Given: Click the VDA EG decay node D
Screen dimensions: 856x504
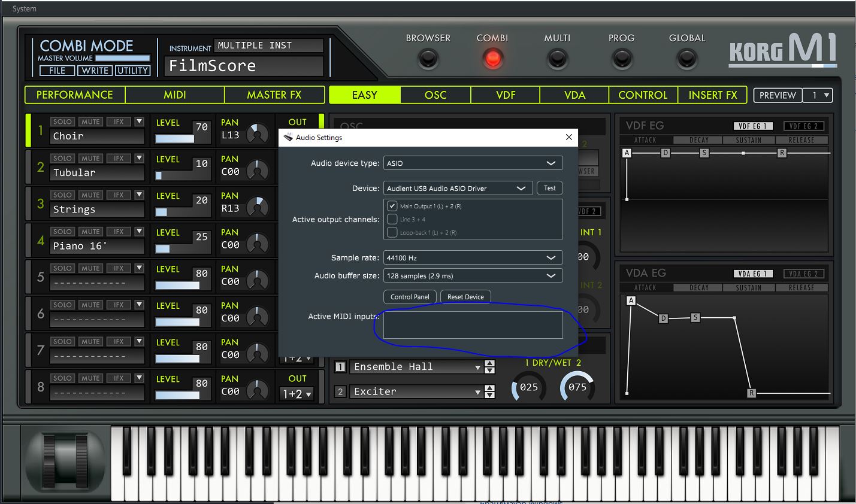Looking at the screenshot, I should (663, 318).
